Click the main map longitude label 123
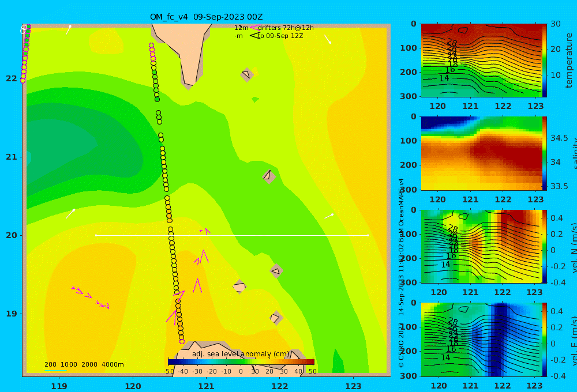577x392 pixels. click(x=353, y=386)
